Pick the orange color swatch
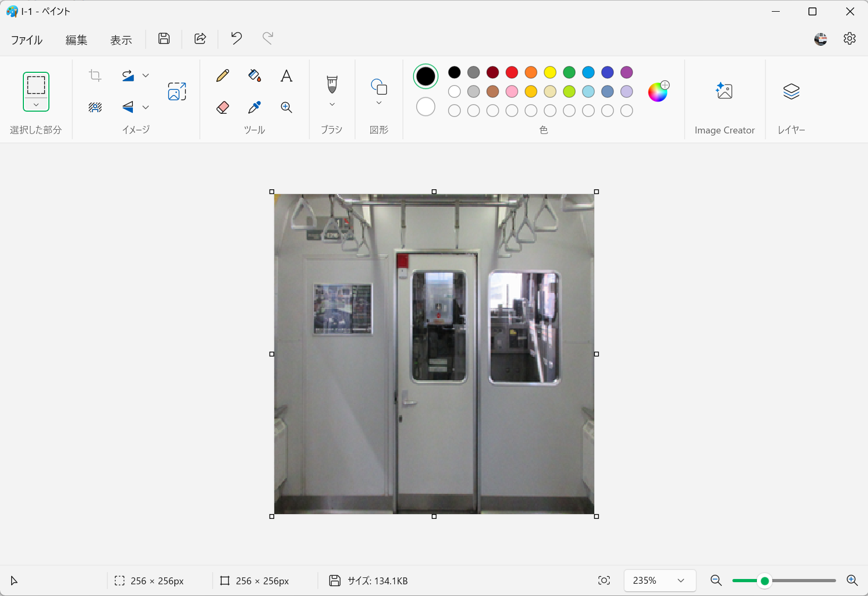This screenshot has height=596, width=868. pos(531,72)
